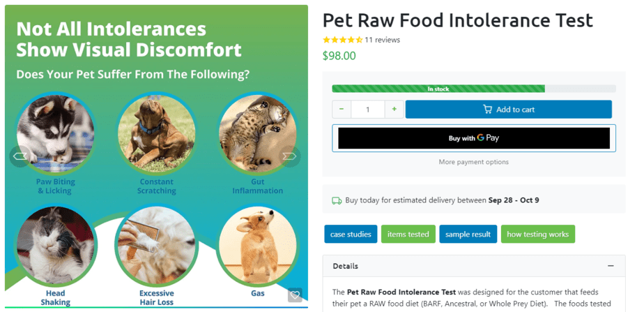Collapse the Details section
This screenshot has width=644, height=312.
click(x=611, y=266)
